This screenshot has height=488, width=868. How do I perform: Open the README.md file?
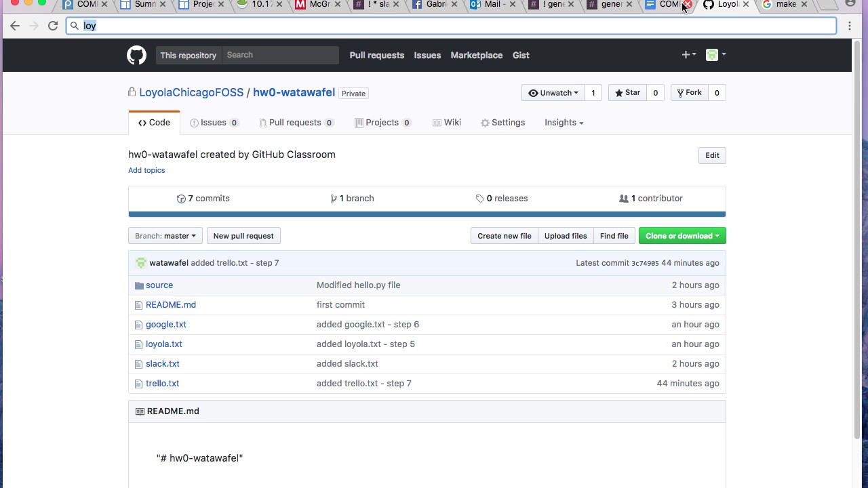[171, 305]
